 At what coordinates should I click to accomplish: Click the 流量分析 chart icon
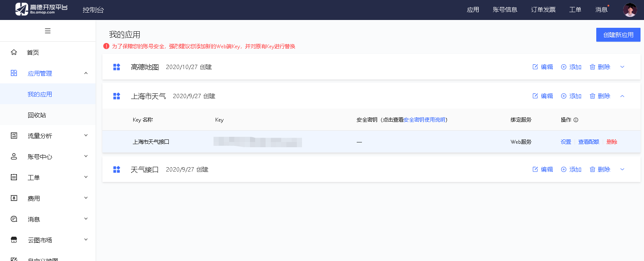tap(14, 136)
